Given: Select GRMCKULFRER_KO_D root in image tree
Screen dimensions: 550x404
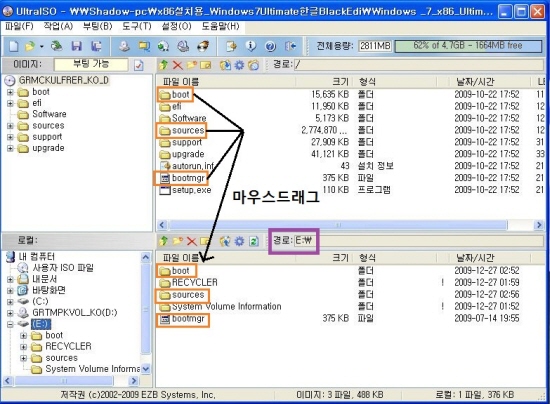Looking at the screenshot, I should click(56, 80).
